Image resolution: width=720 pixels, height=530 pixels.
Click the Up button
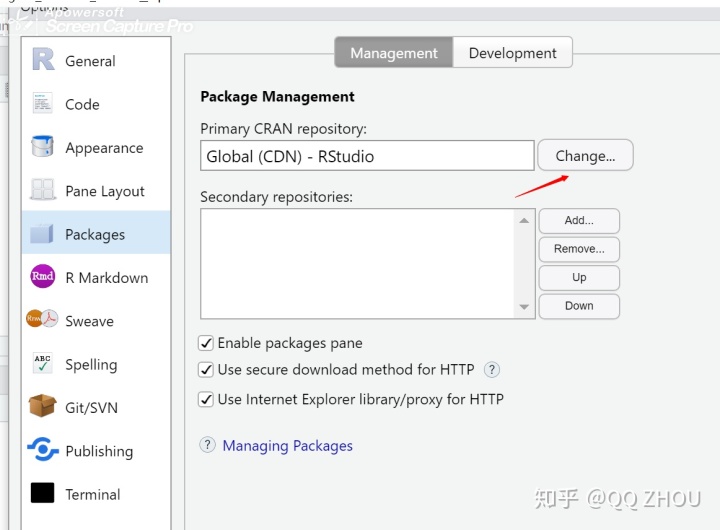pos(579,277)
